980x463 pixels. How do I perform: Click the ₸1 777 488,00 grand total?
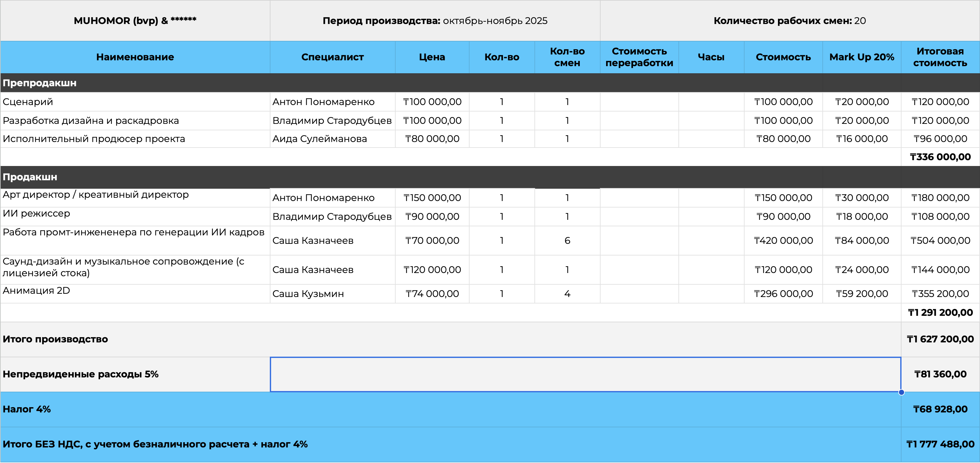pyautogui.click(x=940, y=444)
